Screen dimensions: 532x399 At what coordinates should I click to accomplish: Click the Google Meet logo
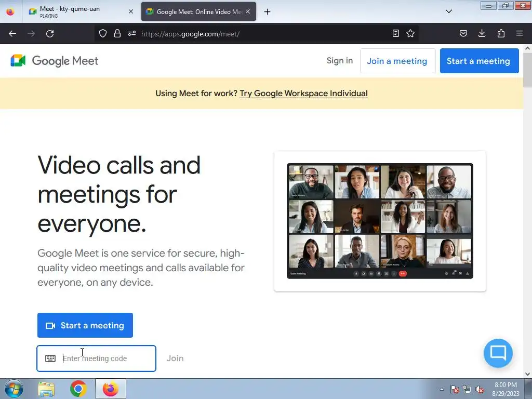pyautogui.click(x=54, y=61)
